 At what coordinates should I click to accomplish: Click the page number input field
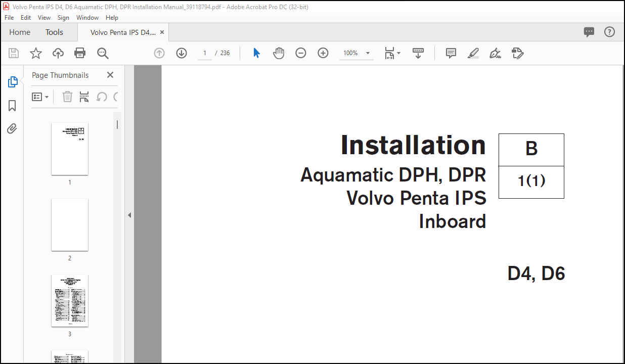[205, 53]
